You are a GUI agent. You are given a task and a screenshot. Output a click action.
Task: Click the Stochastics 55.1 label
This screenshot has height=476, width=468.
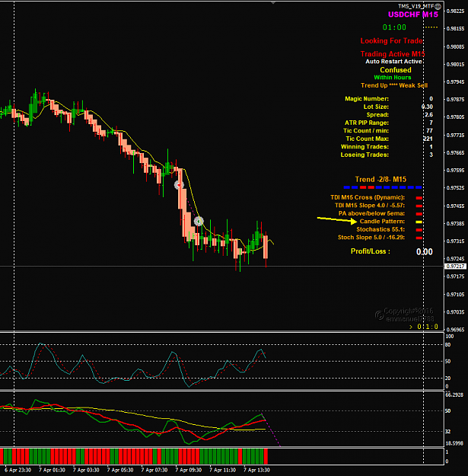[x=380, y=229]
